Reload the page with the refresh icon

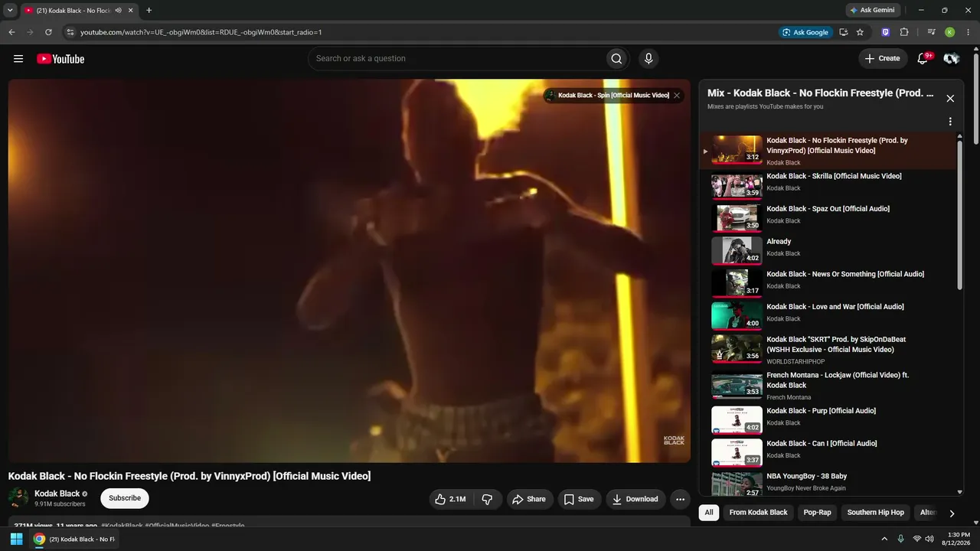(x=48, y=32)
